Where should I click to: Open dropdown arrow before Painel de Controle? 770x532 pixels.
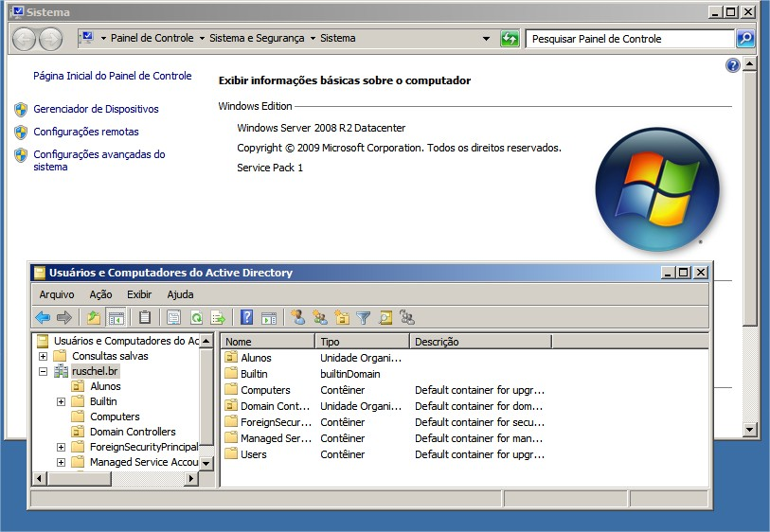tap(103, 38)
